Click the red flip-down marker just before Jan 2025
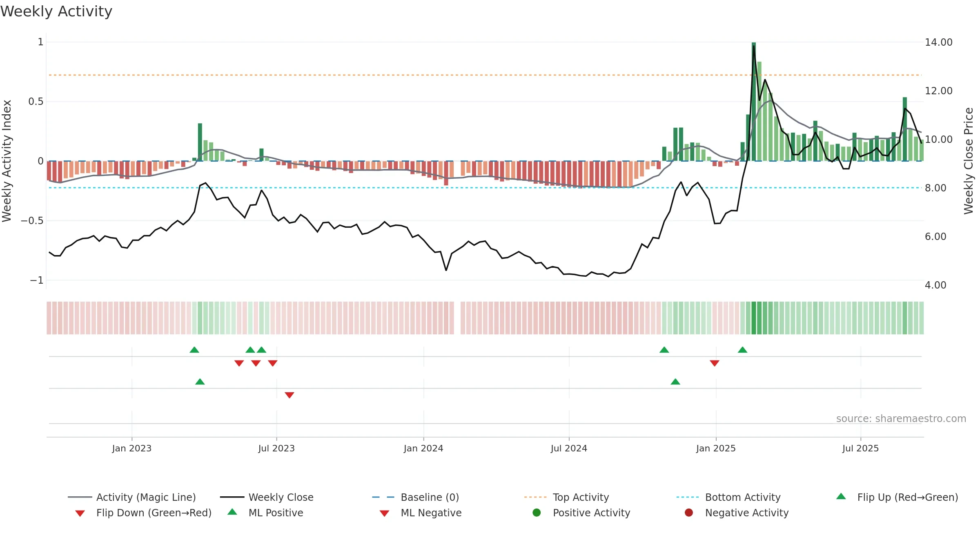980x551 pixels. 715,363
